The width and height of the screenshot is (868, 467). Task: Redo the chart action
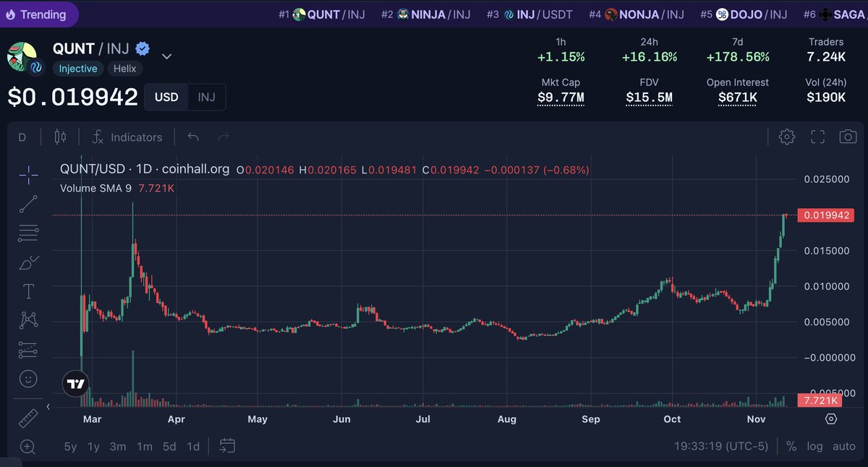coord(224,137)
